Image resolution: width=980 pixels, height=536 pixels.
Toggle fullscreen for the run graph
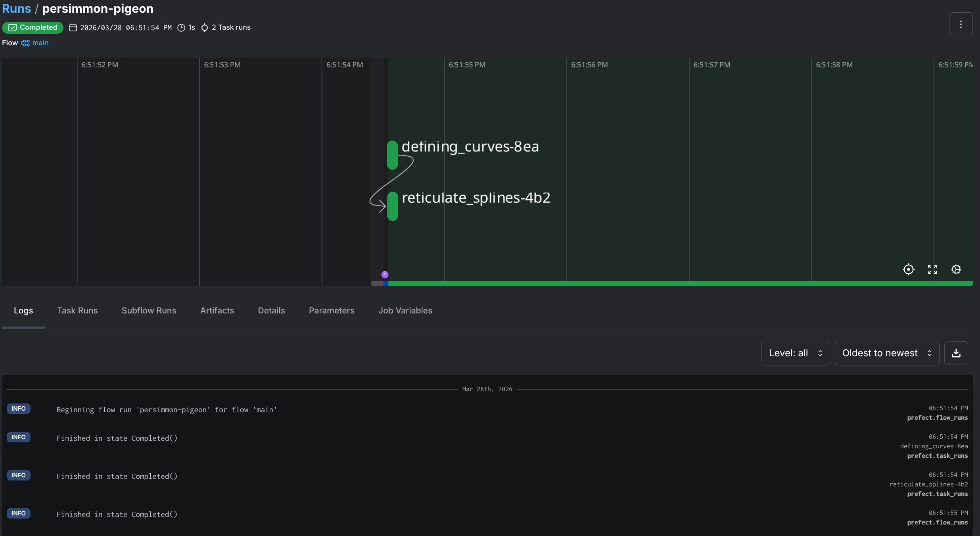(x=932, y=269)
